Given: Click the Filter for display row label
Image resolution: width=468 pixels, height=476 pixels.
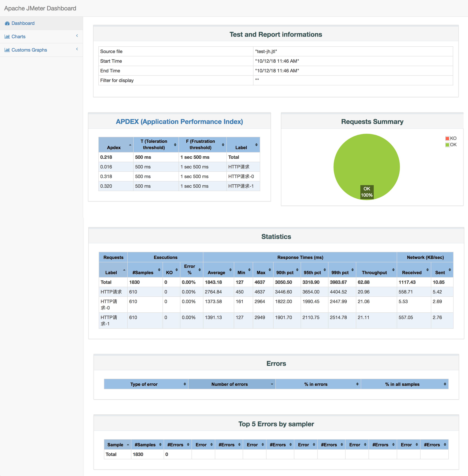Looking at the screenshot, I should tap(117, 80).
